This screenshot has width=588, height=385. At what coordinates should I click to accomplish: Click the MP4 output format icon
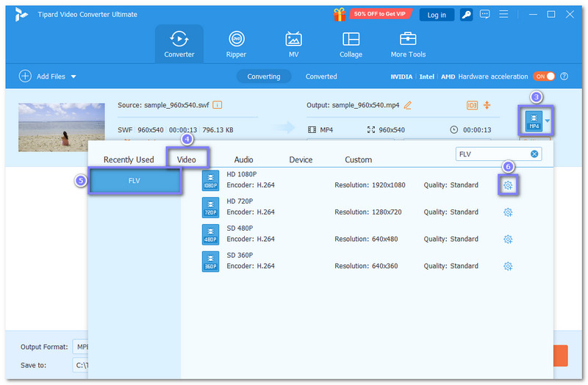[534, 120]
